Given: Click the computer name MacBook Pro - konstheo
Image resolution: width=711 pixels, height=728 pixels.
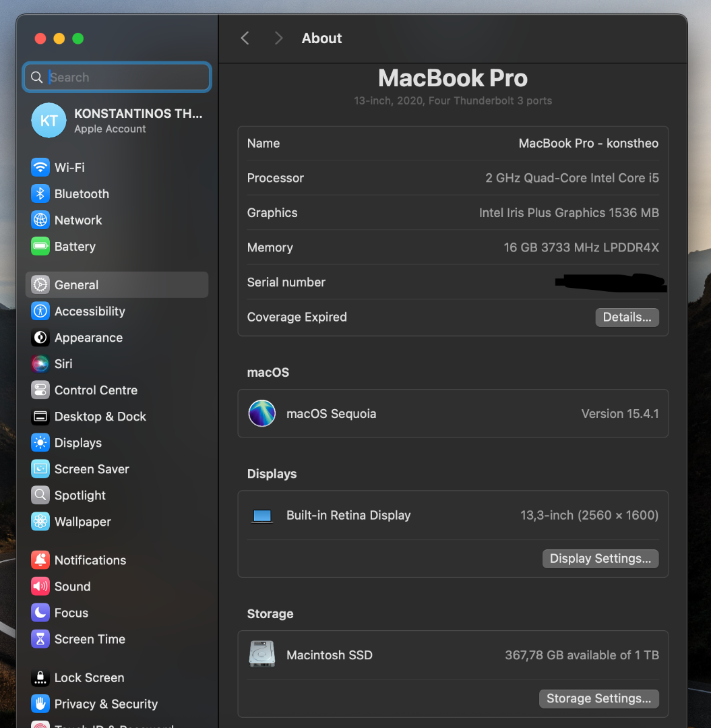Looking at the screenshot, I should pos(588,143).
